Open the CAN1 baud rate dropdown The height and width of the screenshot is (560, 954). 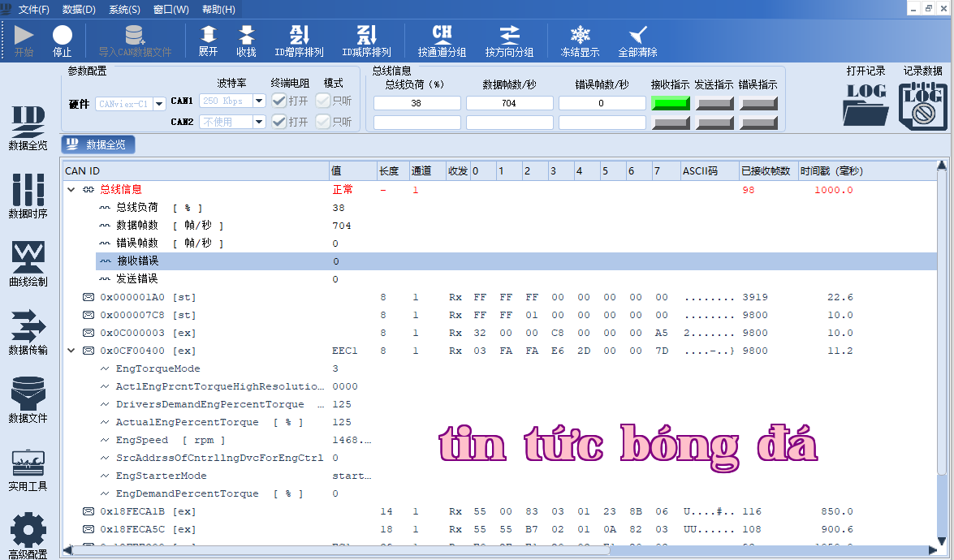tap(259, 101)
